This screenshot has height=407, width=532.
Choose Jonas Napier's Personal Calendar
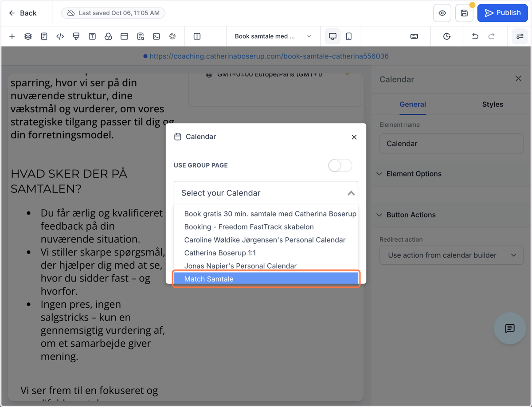(266, 266)
